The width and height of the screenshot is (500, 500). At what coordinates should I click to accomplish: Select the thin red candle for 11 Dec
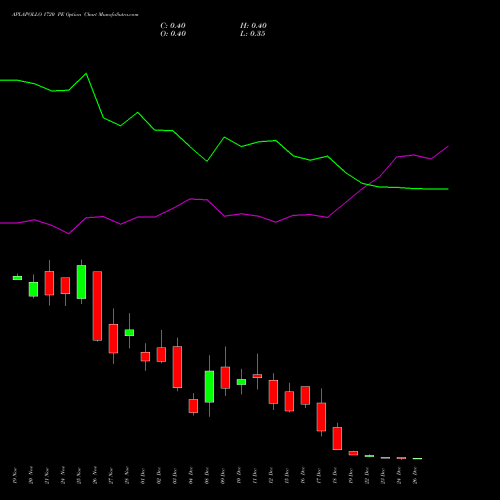coord(257,376)
